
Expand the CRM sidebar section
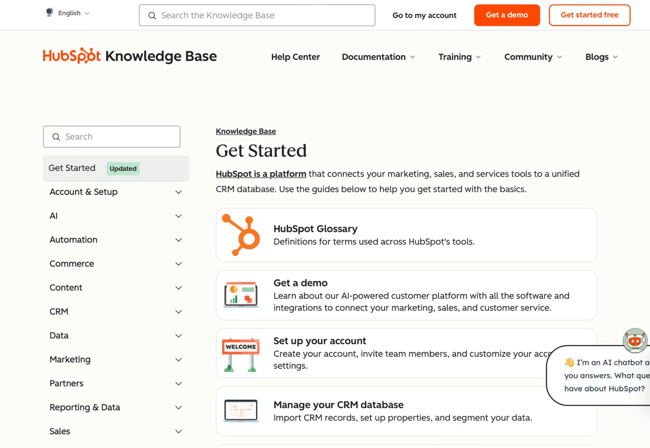click(116, 312)
